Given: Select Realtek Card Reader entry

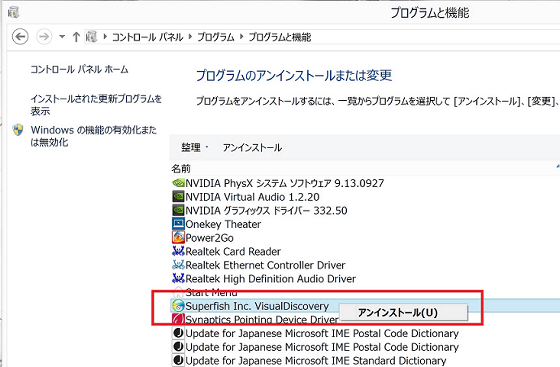Looking at the screenshot, I should point(233,251).
